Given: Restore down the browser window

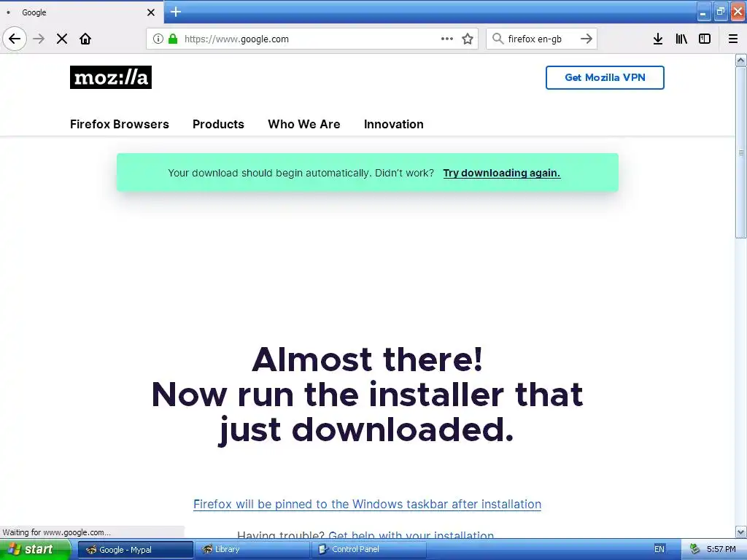Looking at the screenshot, I should click(720, 12).
